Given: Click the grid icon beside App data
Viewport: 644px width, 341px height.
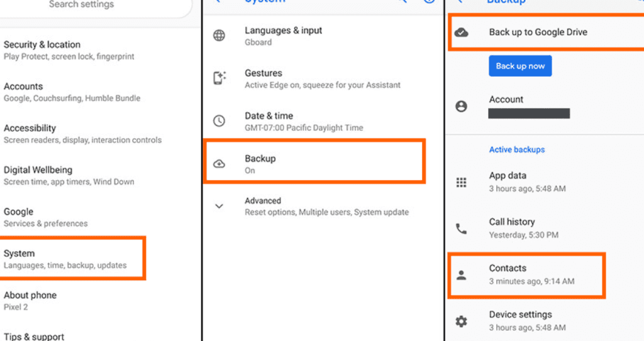Looking at the screenshot, I should click(461, 182).
